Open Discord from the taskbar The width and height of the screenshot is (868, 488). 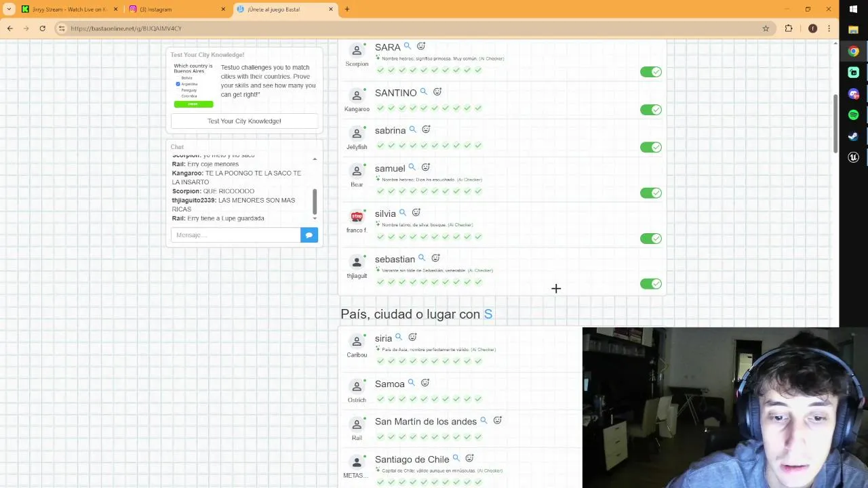point(853,94)
